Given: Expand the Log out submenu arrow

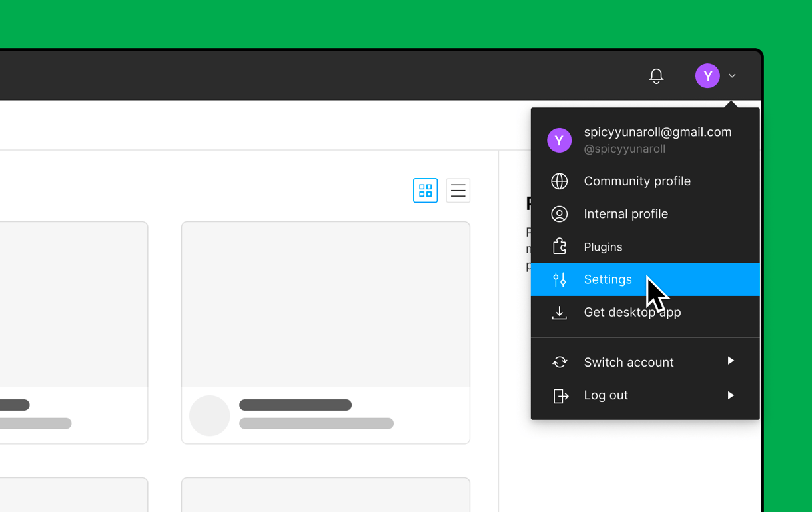Looking at the screenshot, I should [x=731, y=395].
